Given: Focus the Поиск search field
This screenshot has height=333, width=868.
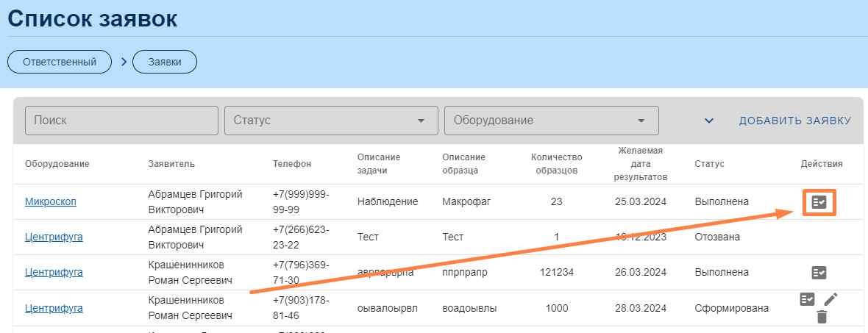Looking at the screenshot, I should (121, 121).
